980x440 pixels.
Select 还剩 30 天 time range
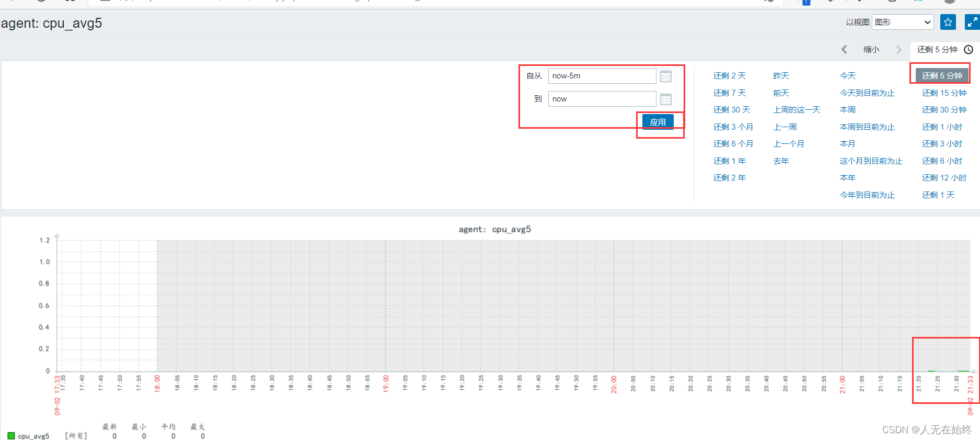click(732, 109)
